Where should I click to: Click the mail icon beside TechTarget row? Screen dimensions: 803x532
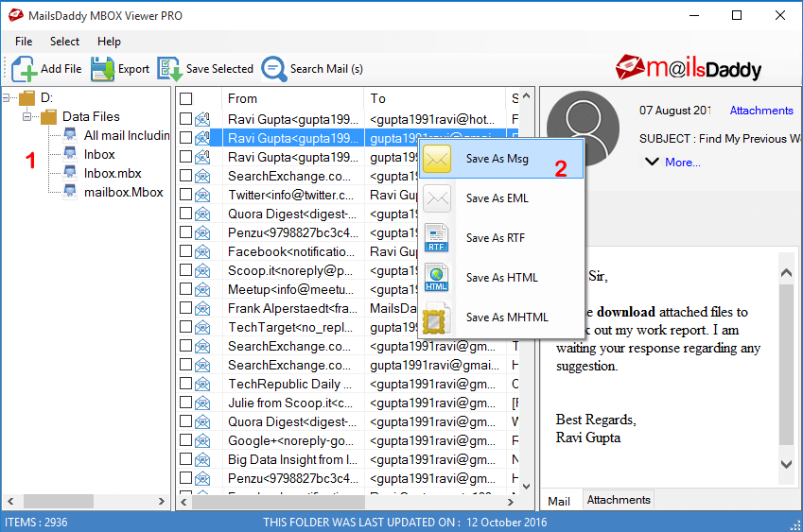pyautogui.click(x=202, y=327)
